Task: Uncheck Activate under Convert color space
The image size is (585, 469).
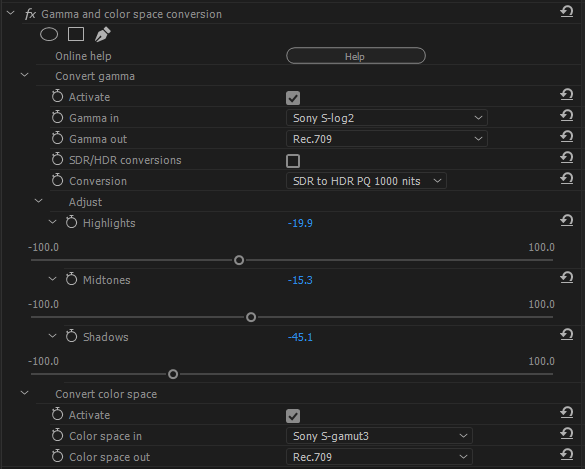Action: (x=293, y=416)
